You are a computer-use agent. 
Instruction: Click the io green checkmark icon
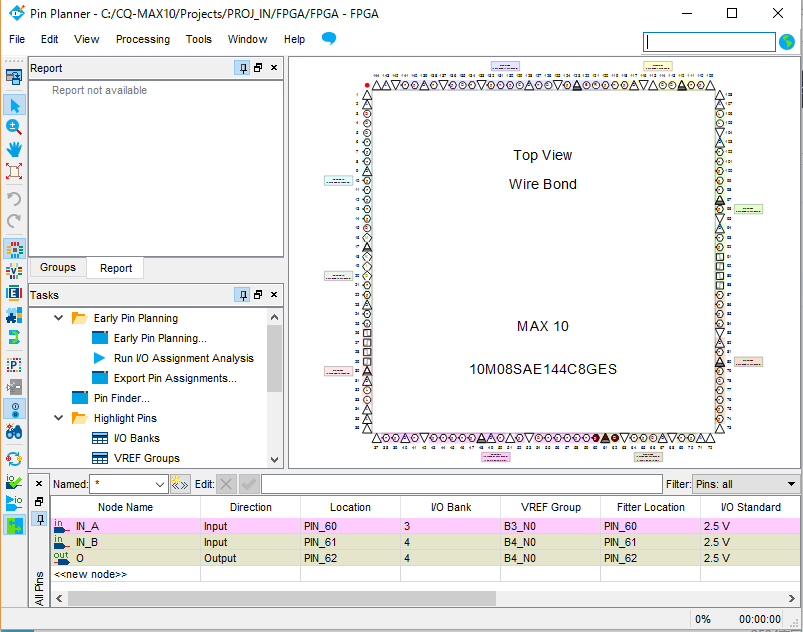pos(14,481)
